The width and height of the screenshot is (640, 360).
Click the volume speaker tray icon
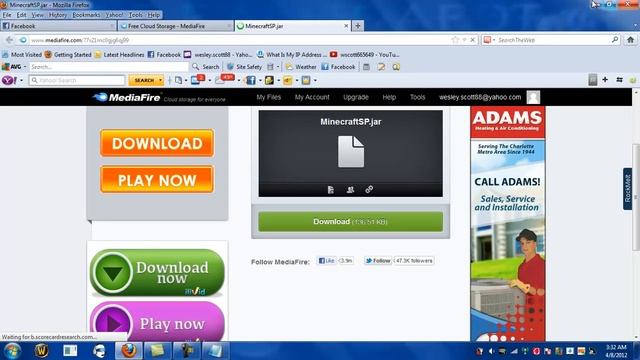pos(491,351)
